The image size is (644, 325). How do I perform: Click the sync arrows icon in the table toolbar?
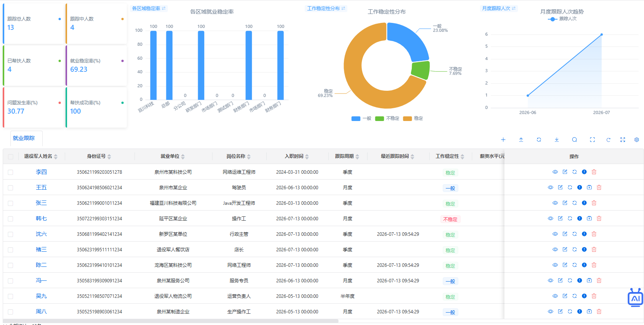coord(539,140)
